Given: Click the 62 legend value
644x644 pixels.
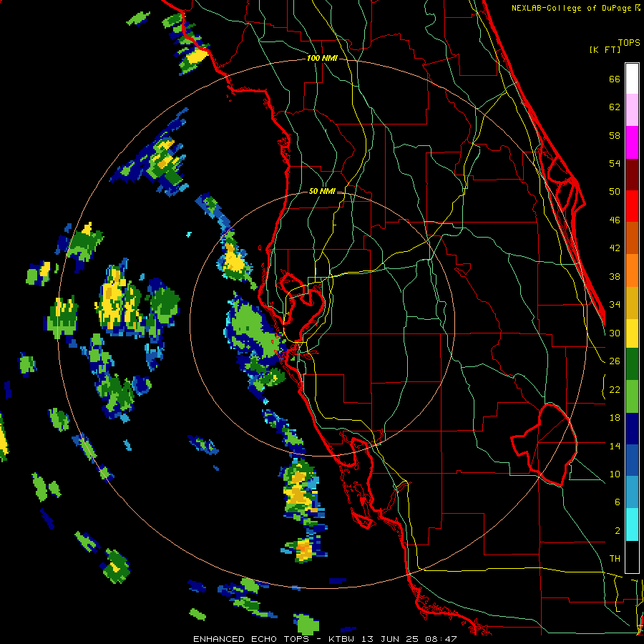Looking at the screenshot, I should 615,107.
